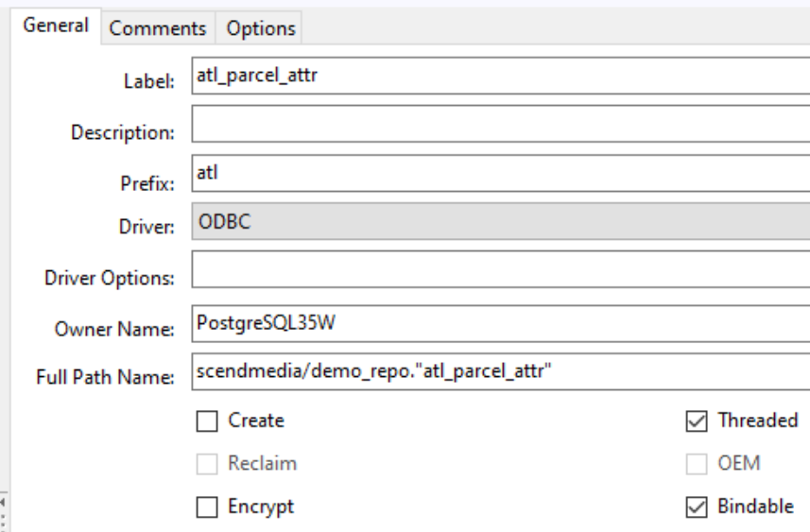Click into the empty Description field
Screen dimensions: 810x532
coord(499,124)
